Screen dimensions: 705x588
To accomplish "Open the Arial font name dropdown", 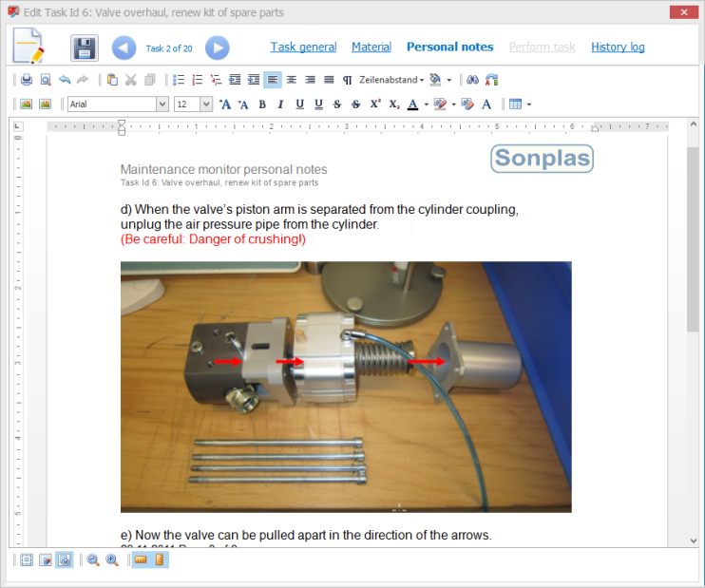I will 162,104.
